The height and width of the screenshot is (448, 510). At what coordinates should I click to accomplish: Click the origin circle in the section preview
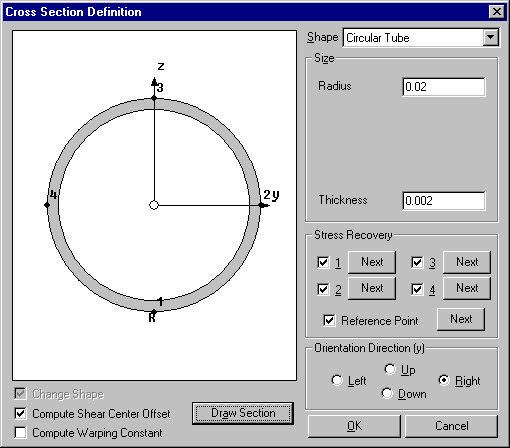[x=154, y=205]
